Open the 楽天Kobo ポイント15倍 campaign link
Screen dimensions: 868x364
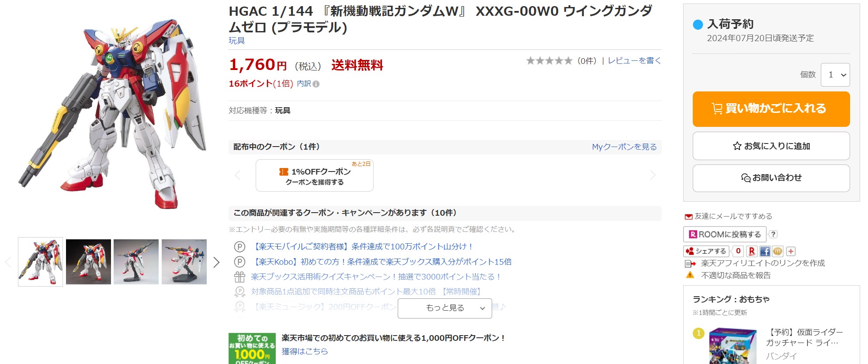click(x=382, y=262)
